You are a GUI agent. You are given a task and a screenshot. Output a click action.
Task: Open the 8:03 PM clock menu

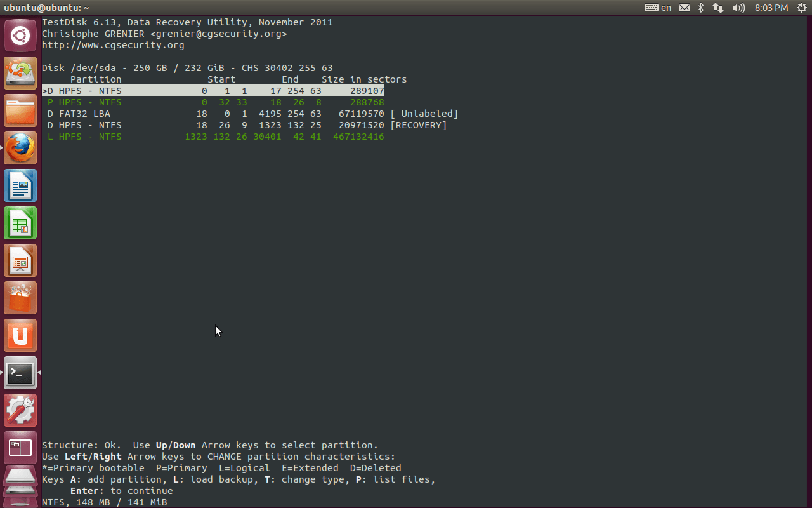pyautogui.click(x=771, y=8)
